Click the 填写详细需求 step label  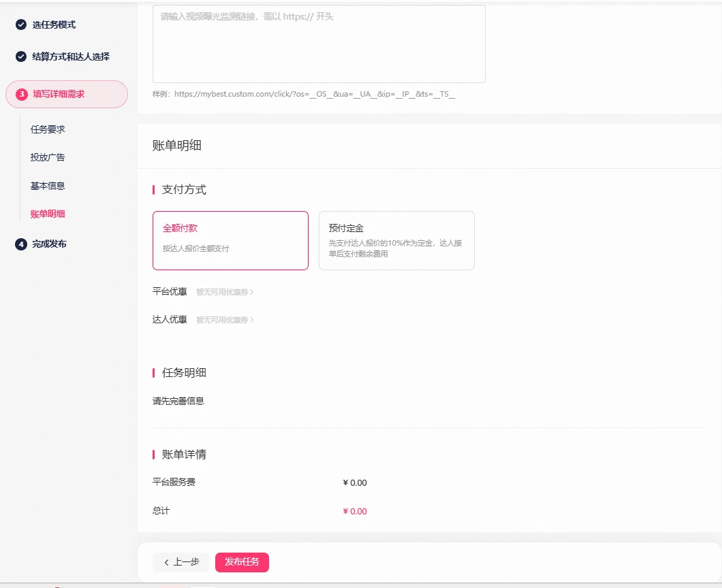point(59,95)
